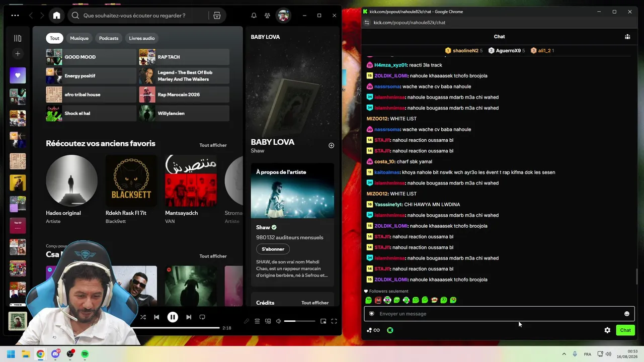The image size is (644, 362).
Task: Subscribe to Shaw with S'abonner button
Action: point(273,249)
